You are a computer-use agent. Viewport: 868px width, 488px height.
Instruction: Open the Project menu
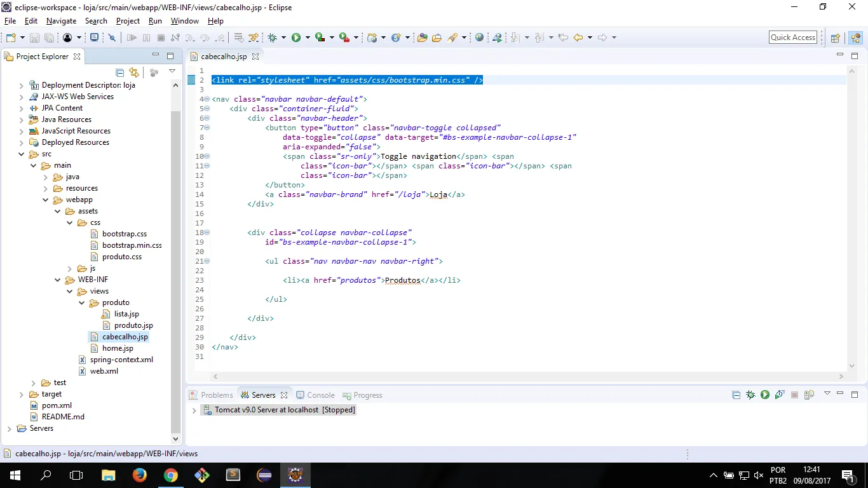coord(128,21)
